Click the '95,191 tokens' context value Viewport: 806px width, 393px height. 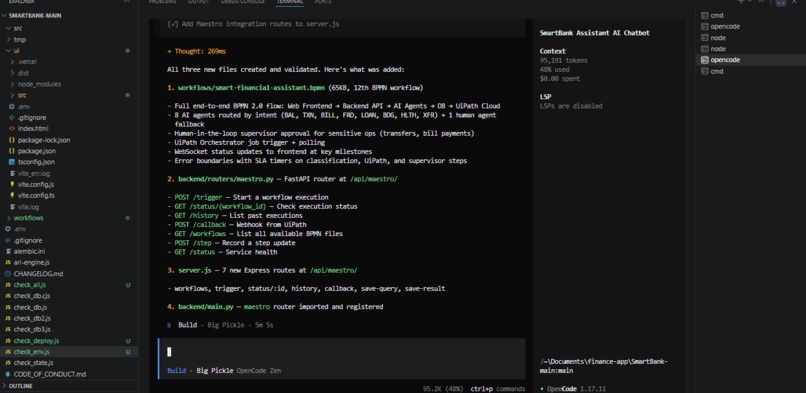563,61
